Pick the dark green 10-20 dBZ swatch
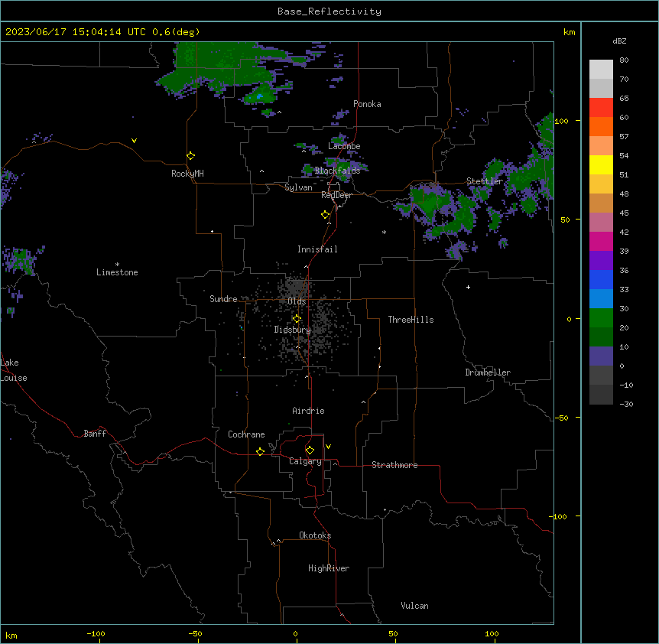Viewport: 659px width, 644px height. pyautogui.click(x=601, y=337)
